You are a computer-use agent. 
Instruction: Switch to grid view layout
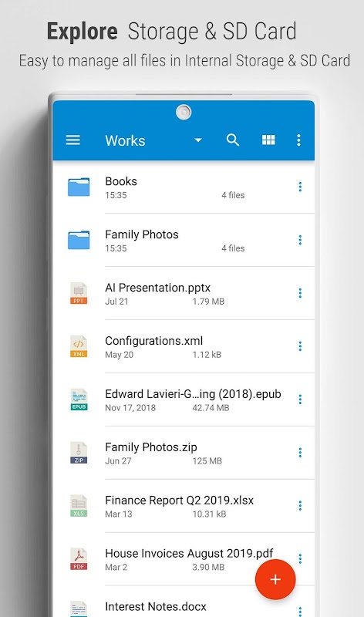(x=268, y=140)
